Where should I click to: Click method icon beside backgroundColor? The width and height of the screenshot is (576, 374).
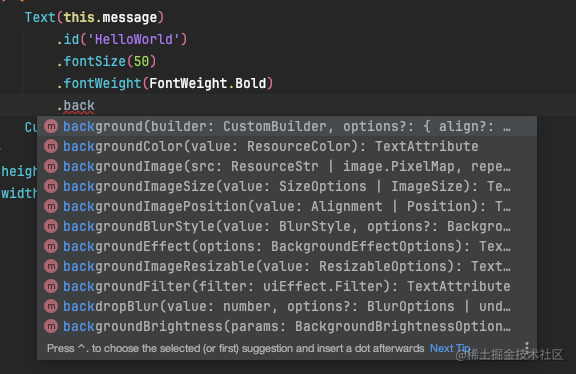(51, 147)
